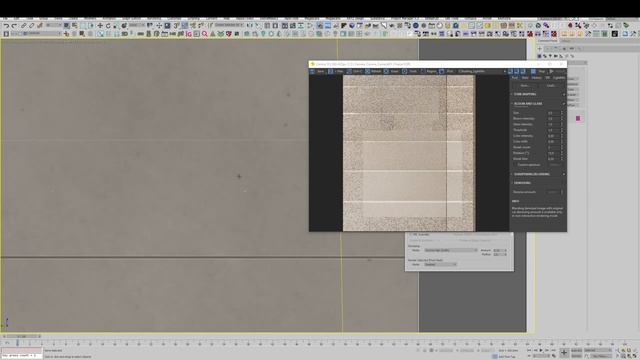Viewport: 640px width, 360px height.
Task: Play the animation
Action: [541, 350]
